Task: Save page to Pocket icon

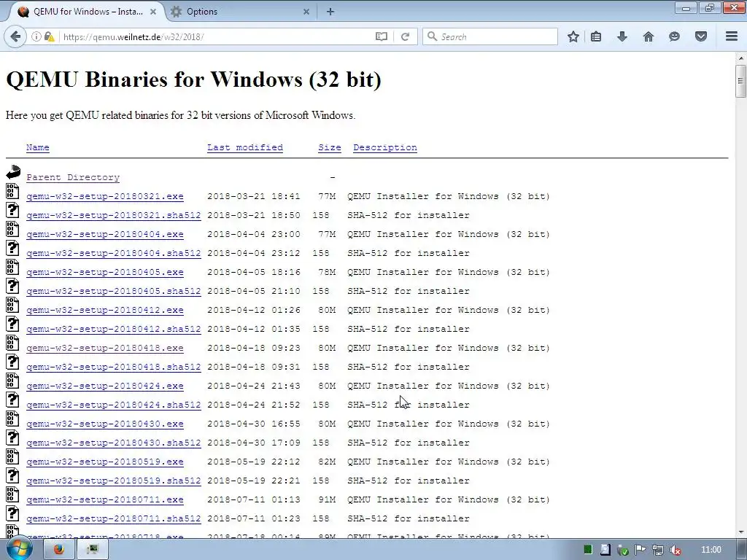Action: (x=701, y=36)
